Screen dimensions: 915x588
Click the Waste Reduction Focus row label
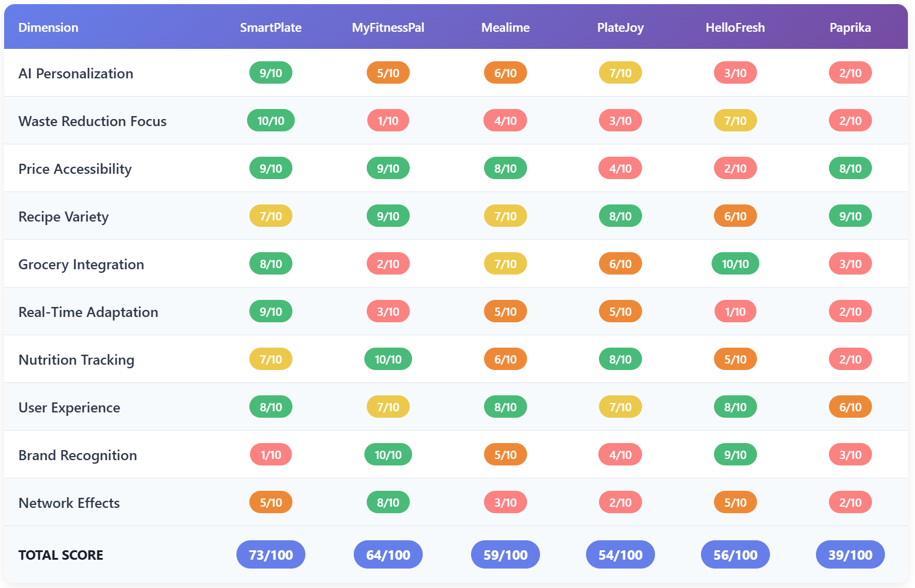(x=93, y=121)
